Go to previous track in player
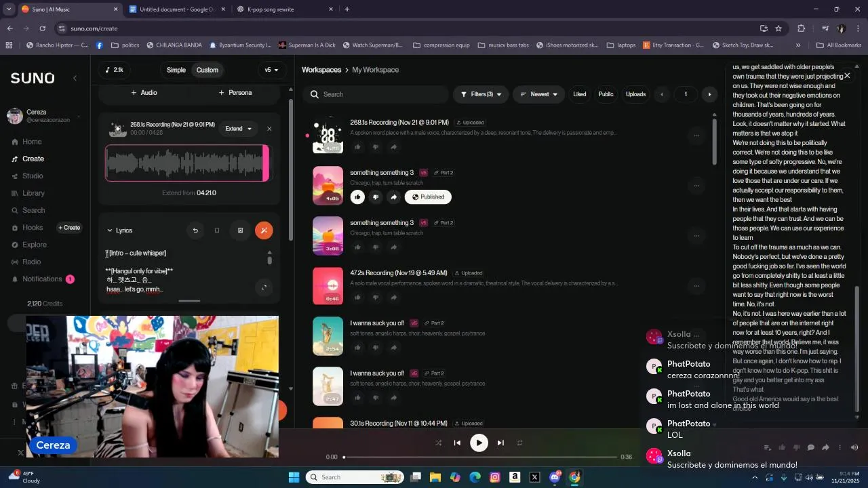The height and width of the screenshot is (488, 868). pos(457,443)
